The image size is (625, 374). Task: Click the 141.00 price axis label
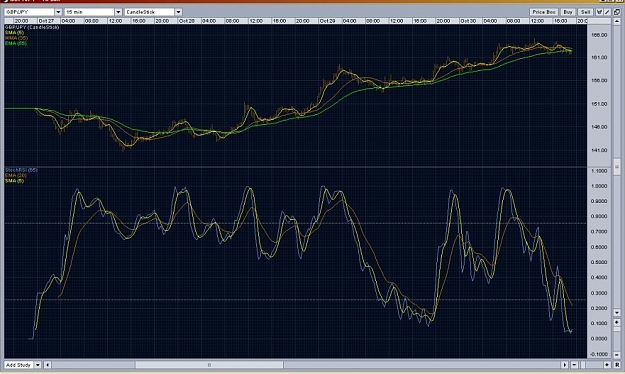tap(599, 150)
